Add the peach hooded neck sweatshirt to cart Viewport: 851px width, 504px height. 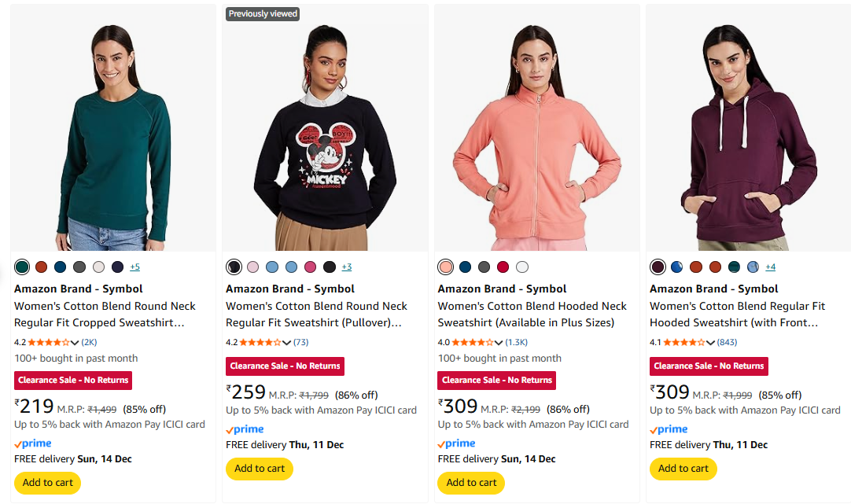471,482
